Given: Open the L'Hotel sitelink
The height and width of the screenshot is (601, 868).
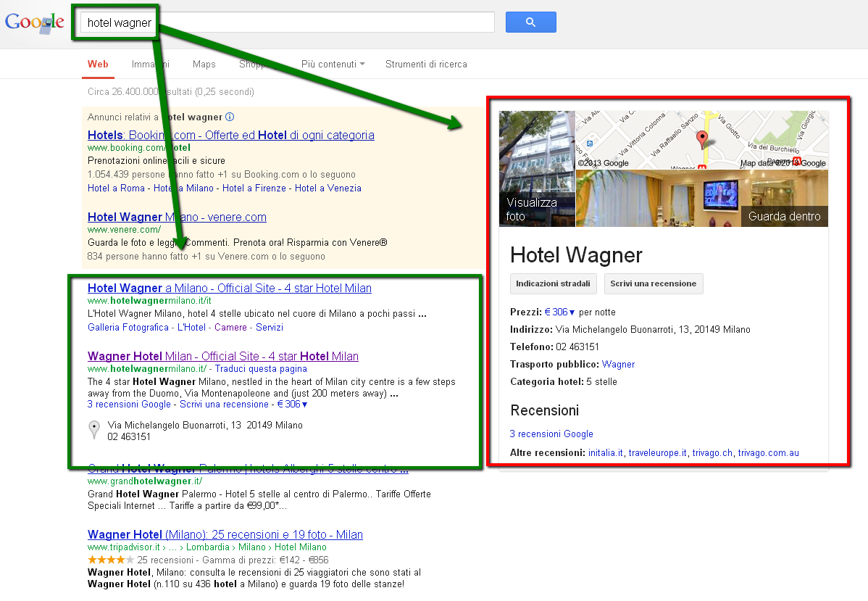Looking at the screenshot, I should tap(191, 328).
